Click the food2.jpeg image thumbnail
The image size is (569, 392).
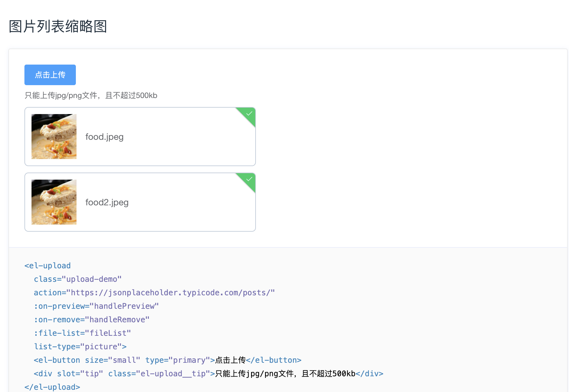tap(54, 202)
